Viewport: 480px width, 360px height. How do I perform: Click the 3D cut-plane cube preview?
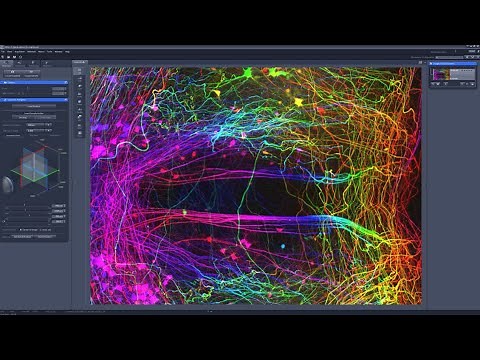pos(35,169)
